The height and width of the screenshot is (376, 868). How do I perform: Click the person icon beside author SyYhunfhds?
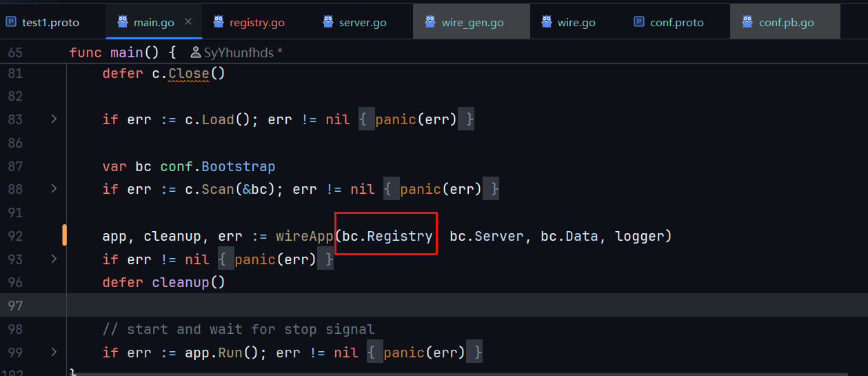click(x=196, y=52)
